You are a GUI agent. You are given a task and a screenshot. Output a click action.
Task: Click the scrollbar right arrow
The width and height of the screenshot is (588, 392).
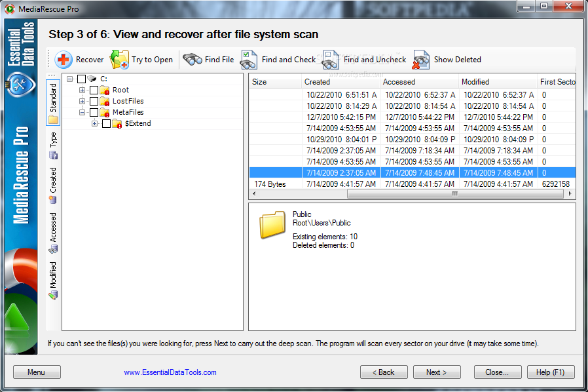click(x=570, y=194)
